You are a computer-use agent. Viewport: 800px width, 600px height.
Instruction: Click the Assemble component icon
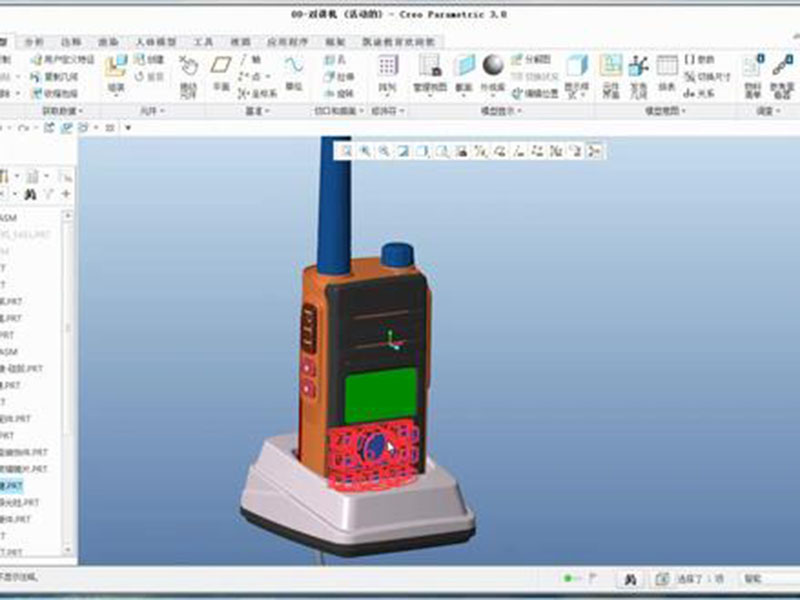pos(116,71)
